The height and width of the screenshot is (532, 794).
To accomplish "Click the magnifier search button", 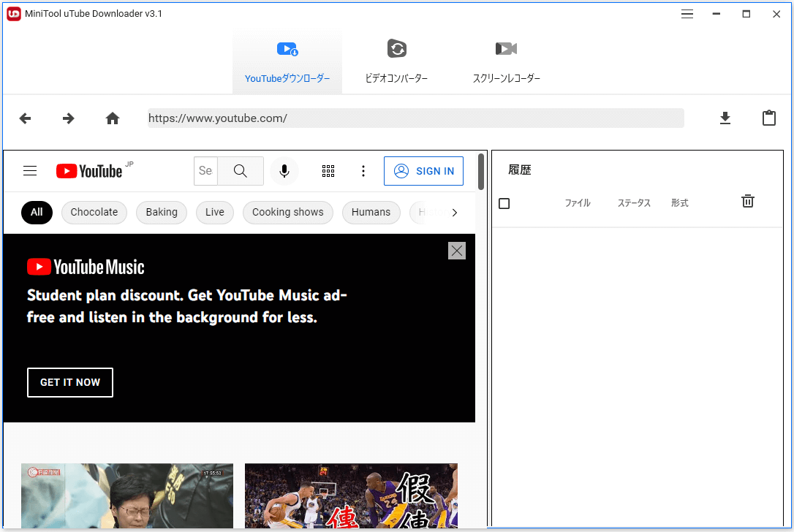I will click(241, 171).
